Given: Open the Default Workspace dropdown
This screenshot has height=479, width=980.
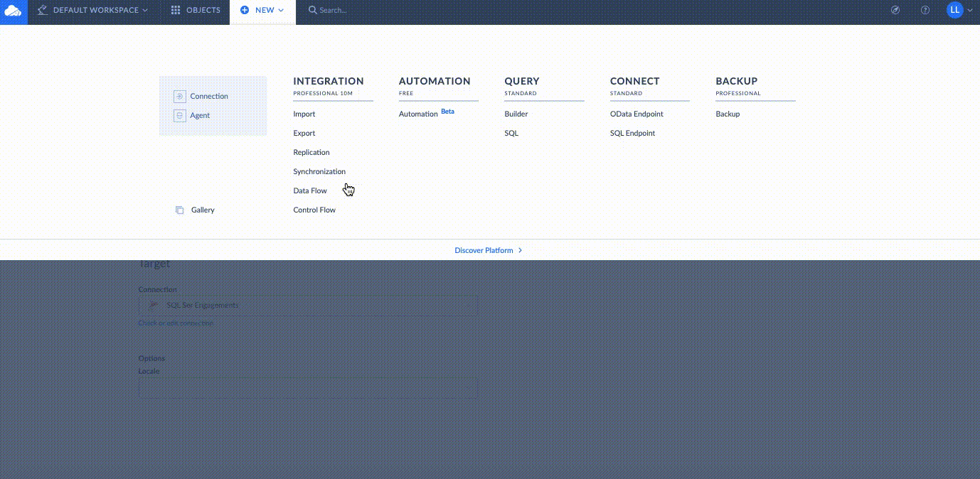Looking at the screenshot, I should coord(93,10).
